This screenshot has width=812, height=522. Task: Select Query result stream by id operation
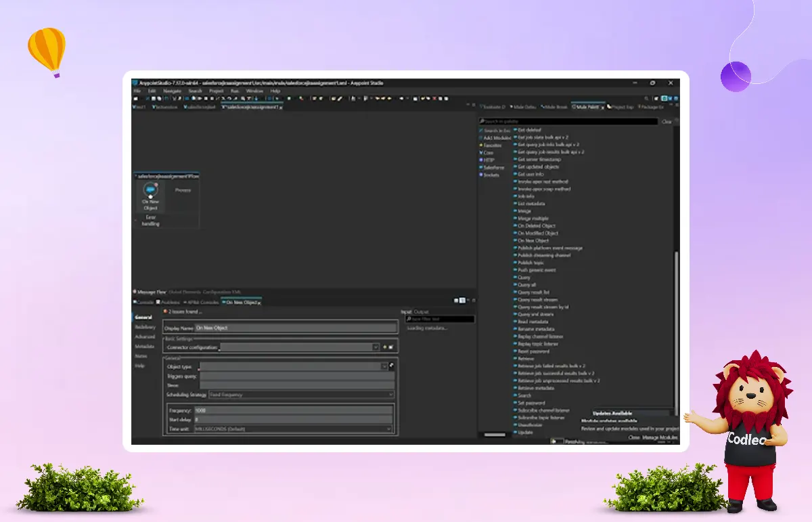click(541, 307)
